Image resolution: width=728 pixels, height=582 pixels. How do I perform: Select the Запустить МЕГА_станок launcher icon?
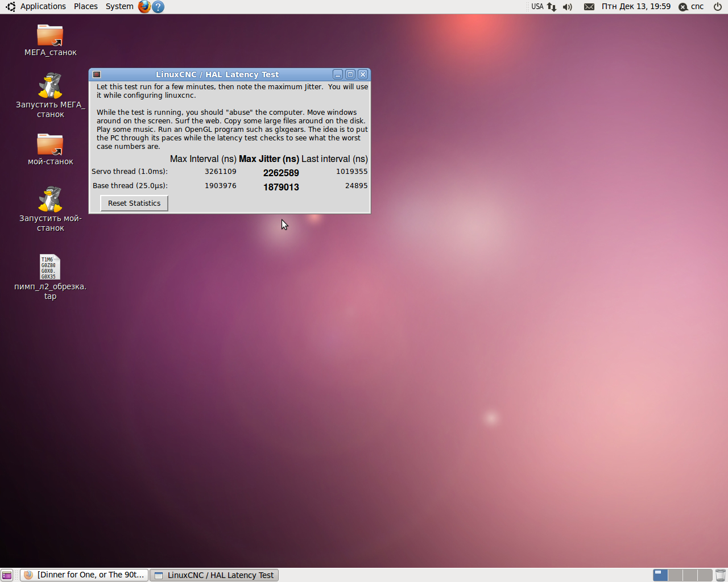pos(50,86)
